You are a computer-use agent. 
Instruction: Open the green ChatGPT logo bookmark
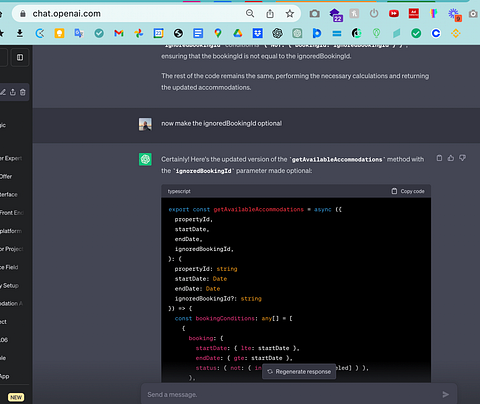coord(297,33)
